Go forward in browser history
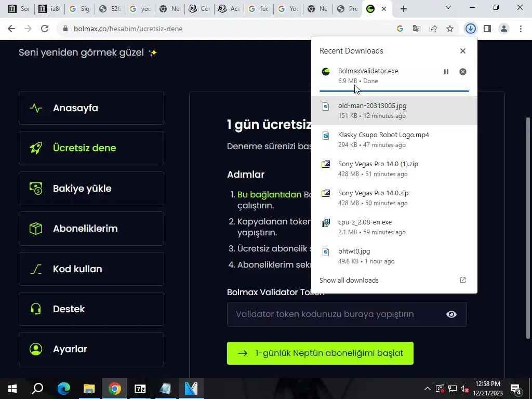This screenshot has height=399, width=532. click(28, 29)
